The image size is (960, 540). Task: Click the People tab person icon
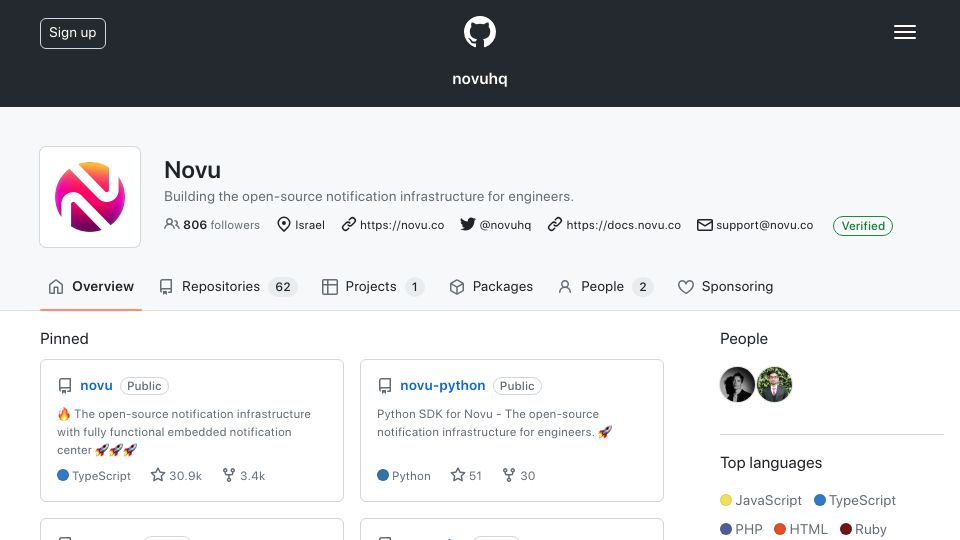pyautogui.click(x=564, y=287)
